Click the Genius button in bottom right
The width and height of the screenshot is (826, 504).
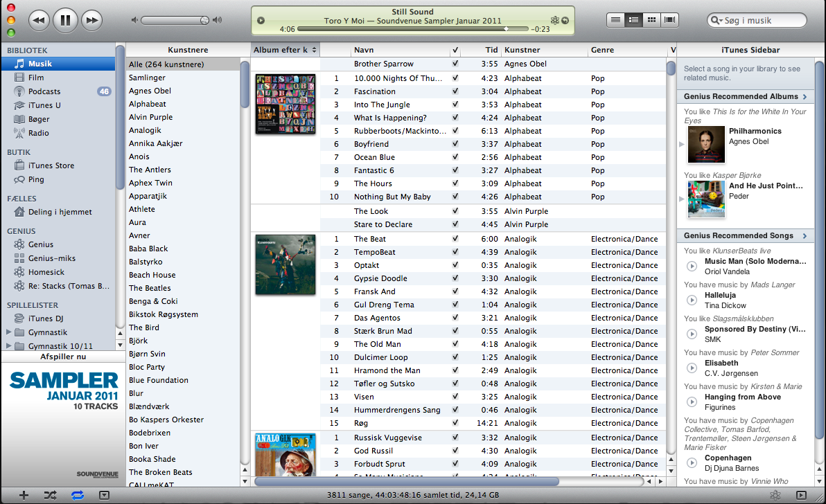click(x=775, y=495)
